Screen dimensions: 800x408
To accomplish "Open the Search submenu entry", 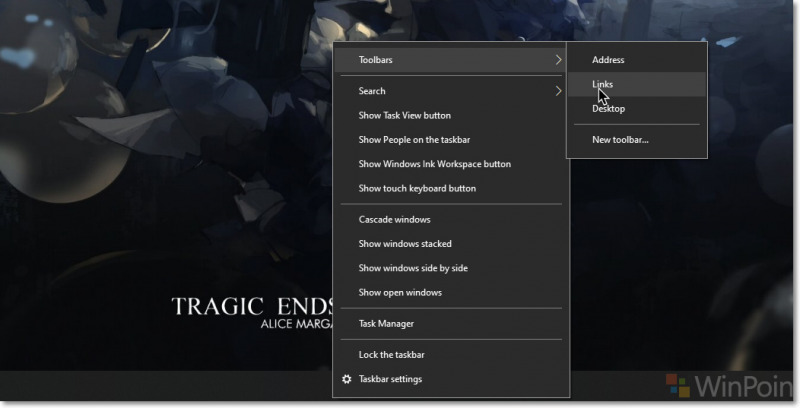I will coord(451,91).
